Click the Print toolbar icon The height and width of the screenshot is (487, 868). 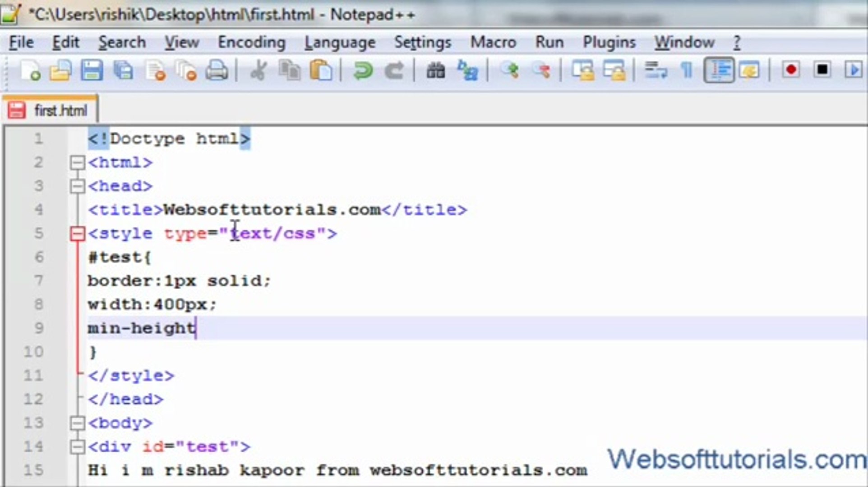coord(217,71)
